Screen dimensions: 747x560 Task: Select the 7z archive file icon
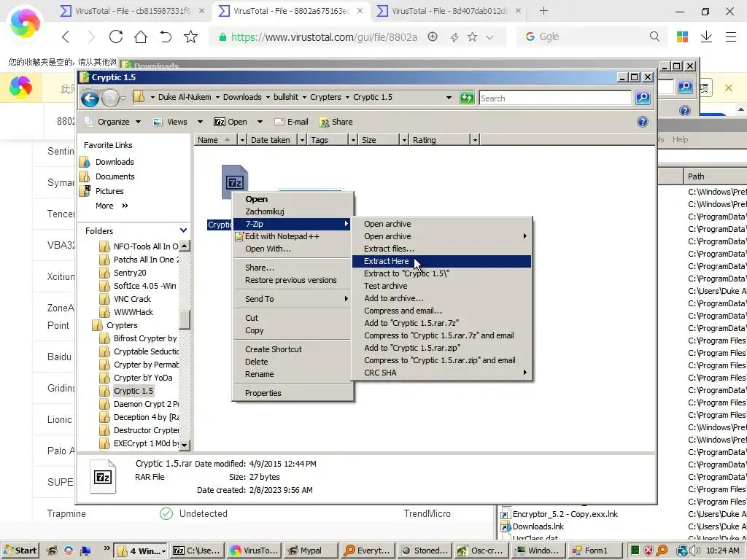[x=234, y=182]
